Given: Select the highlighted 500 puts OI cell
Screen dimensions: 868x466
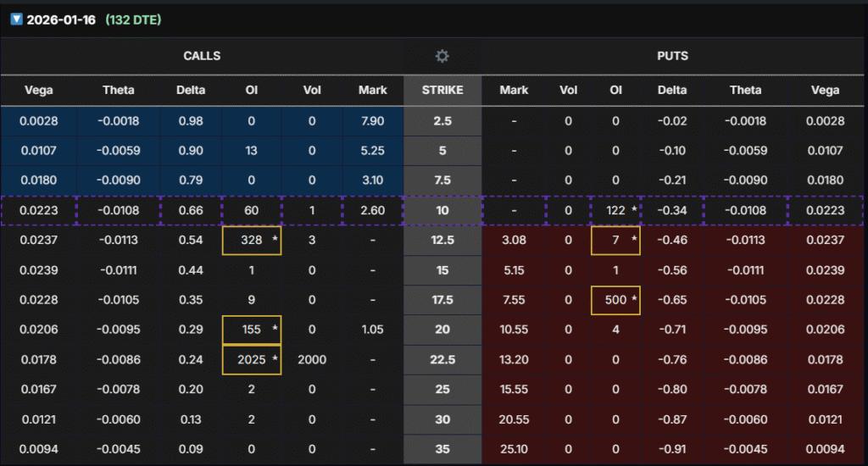Looking at the screenshot, I should 615,299.
